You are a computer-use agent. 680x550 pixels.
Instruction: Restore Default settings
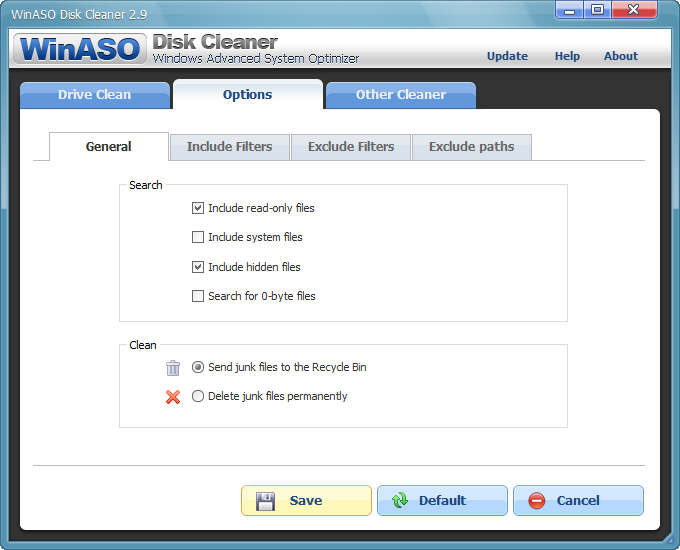442,501
